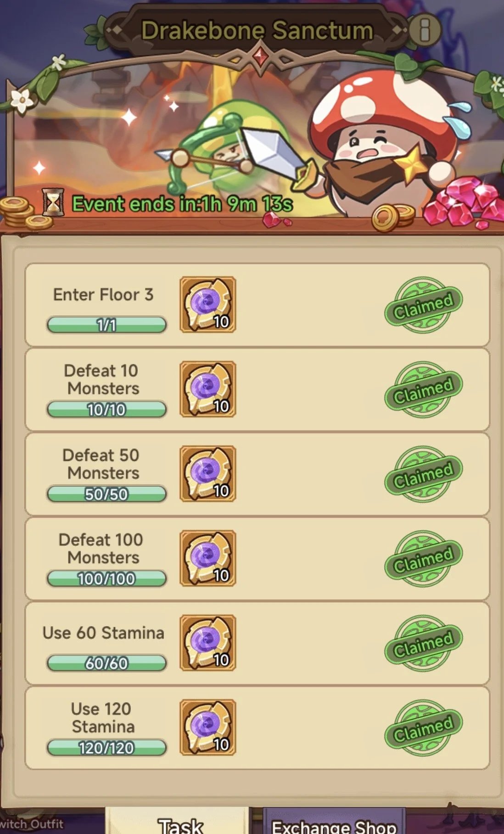This screenshot has height=834, width=504.
Task: Open the info button beside Drakebone Sanctum
Action: pyautogui.click(x=425, y=30)
